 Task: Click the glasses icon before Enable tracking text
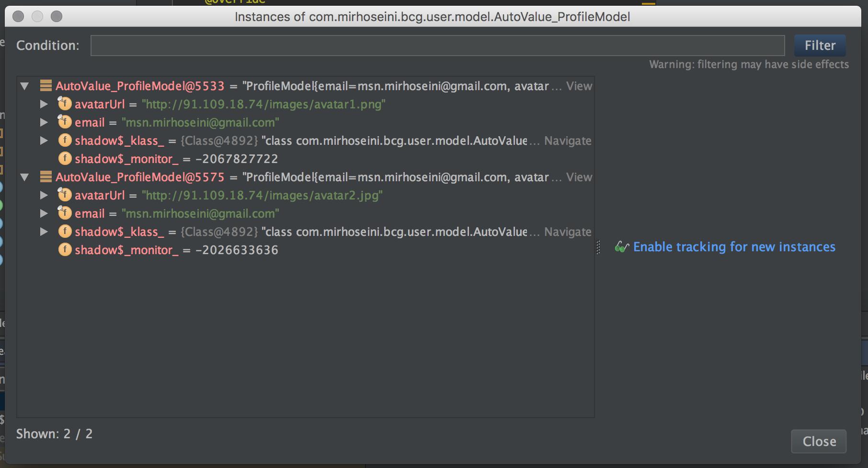click(x=621, y=247)
